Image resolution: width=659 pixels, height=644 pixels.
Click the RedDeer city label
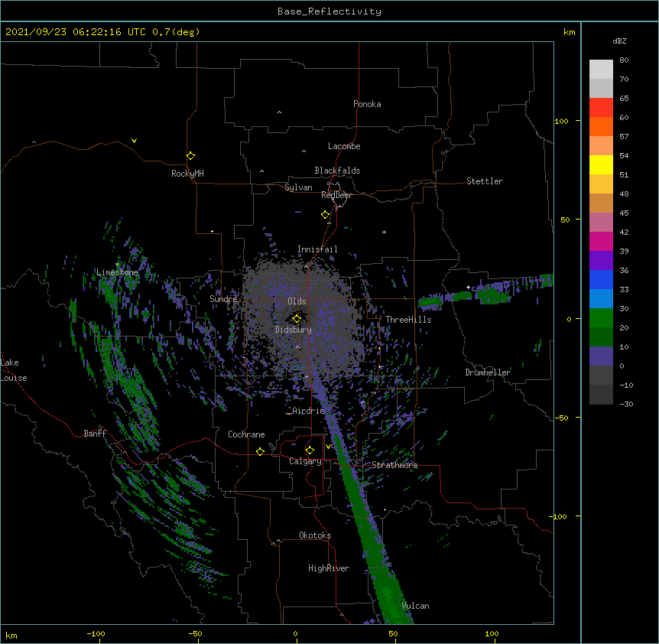click(x=336, y=195)
